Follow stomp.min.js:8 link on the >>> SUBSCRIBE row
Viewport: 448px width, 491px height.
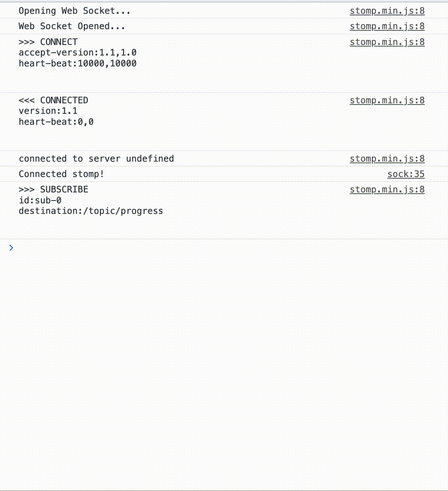[387, 190]
